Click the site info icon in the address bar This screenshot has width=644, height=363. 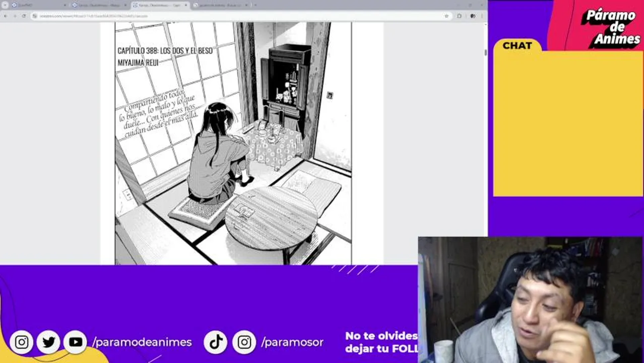click(x=35, y=16)
